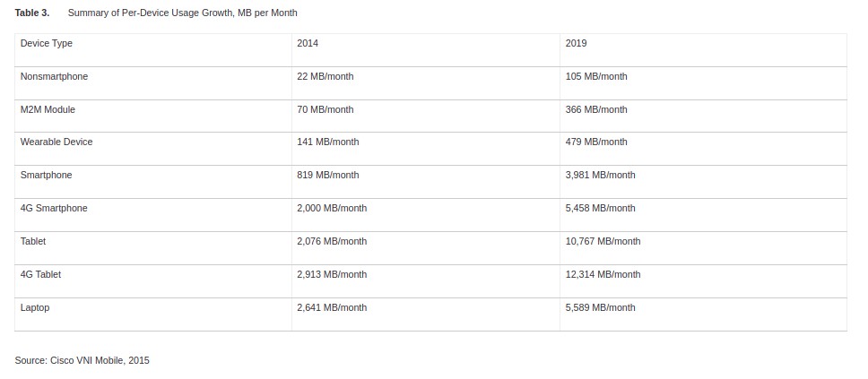Select the 'Wearable Device' row label
The image size is (868, 379).
[x=56, y=142]
